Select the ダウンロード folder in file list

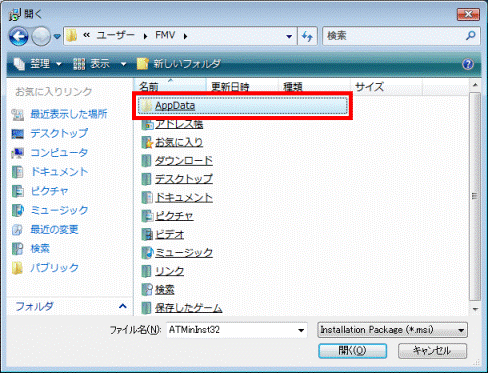coord(184,161)
